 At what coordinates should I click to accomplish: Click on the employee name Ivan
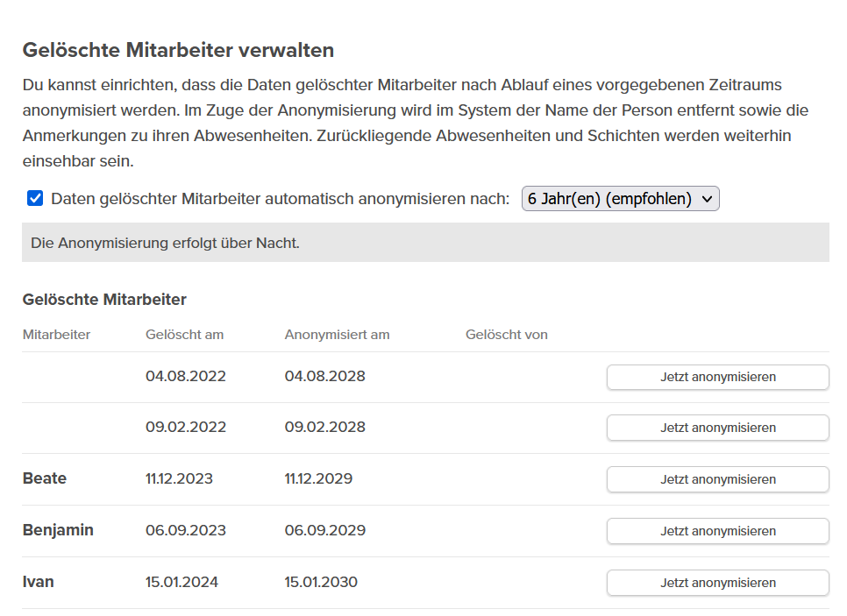coord(38,582)
